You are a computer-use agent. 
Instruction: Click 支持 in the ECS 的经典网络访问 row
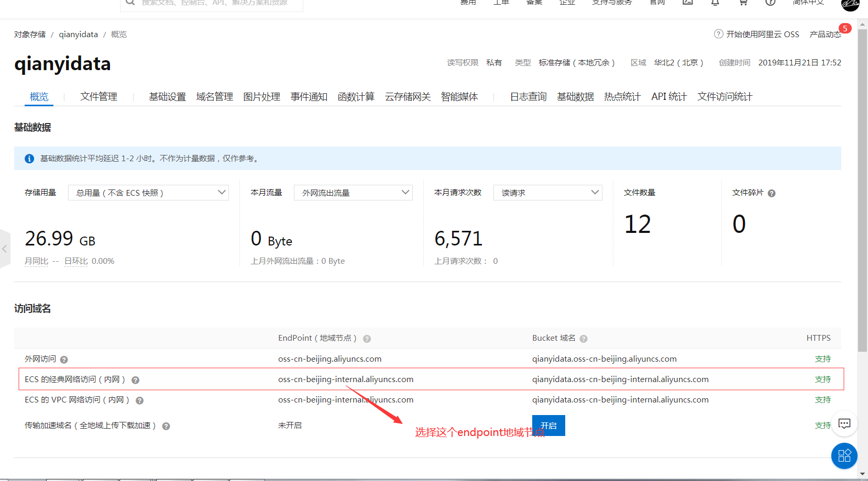point(822,379)
